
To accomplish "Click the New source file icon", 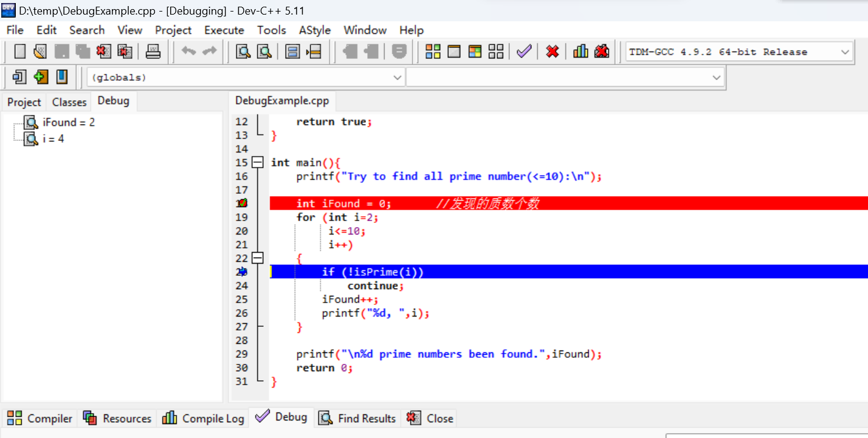I will (x=20, y=52).
